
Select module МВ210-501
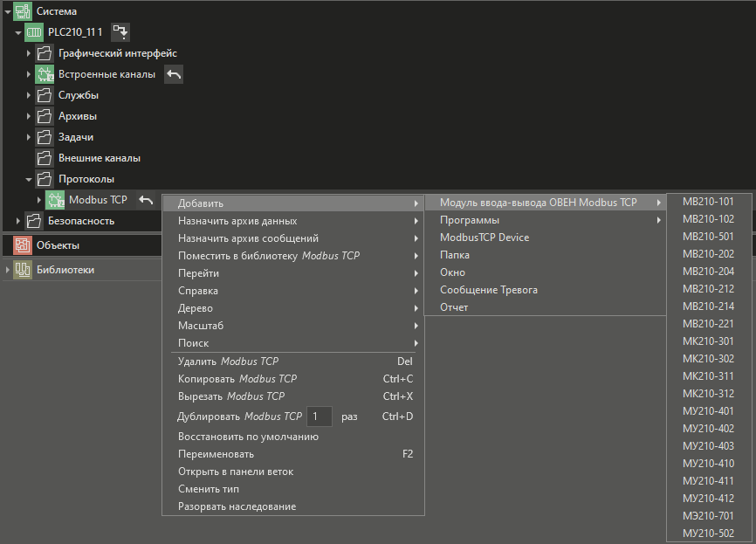[x=709, y=237]
